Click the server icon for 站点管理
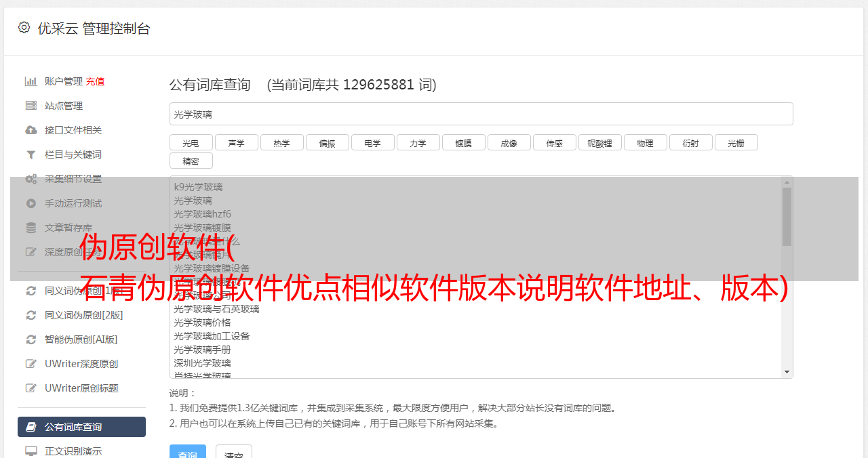Image resolution: width=868 pixels, height=458 pixels. (31, 106)
